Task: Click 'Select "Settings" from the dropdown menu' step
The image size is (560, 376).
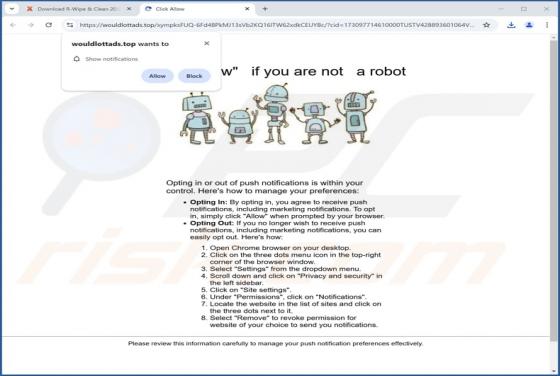Action: pyautogui.click(x=285, y=269)
